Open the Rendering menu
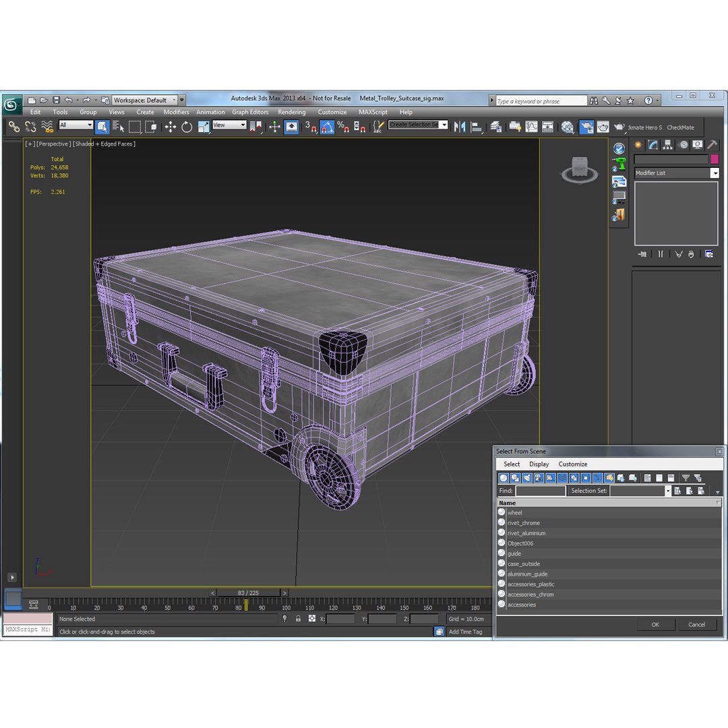 click(x=292, y=112)
